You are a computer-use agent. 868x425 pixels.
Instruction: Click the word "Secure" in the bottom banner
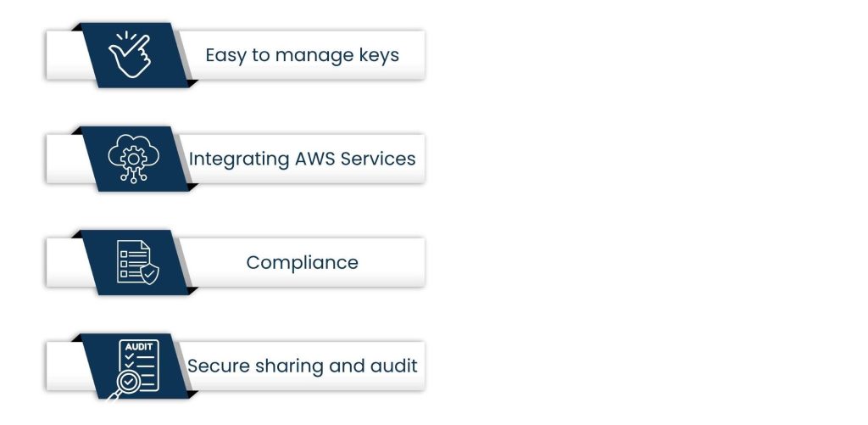tap(214, 366)
